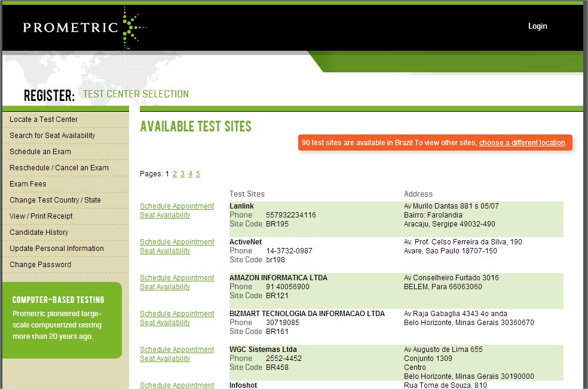
Task: Open Schedule an Exam in sidebar
Action: (x=40, y=152)
